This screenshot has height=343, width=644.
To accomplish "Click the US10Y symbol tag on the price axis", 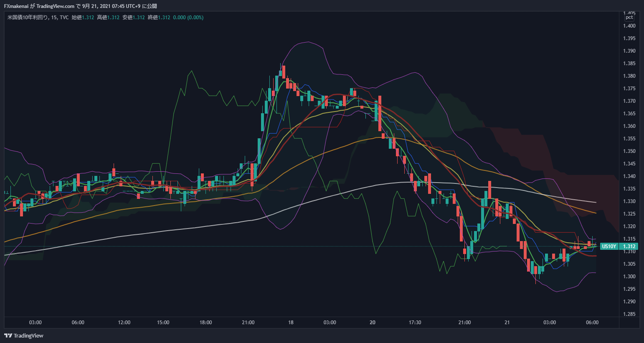I will click(609, 246).
